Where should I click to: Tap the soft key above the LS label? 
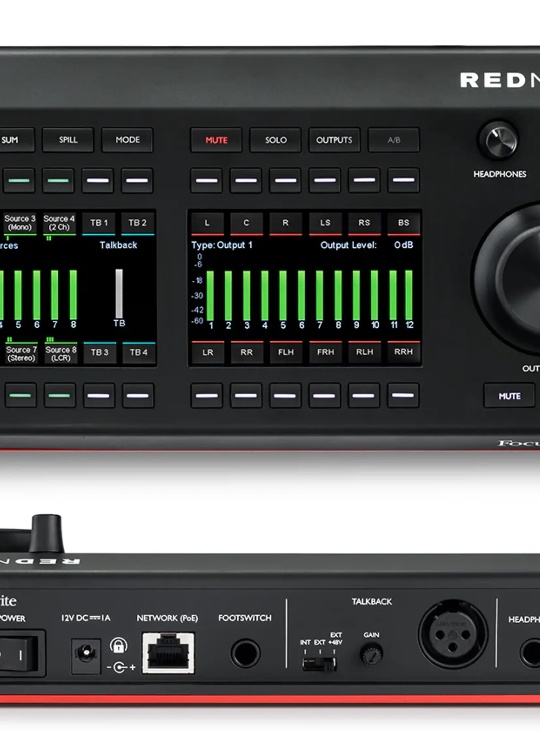pyautogui.click(x=325, y=180)
